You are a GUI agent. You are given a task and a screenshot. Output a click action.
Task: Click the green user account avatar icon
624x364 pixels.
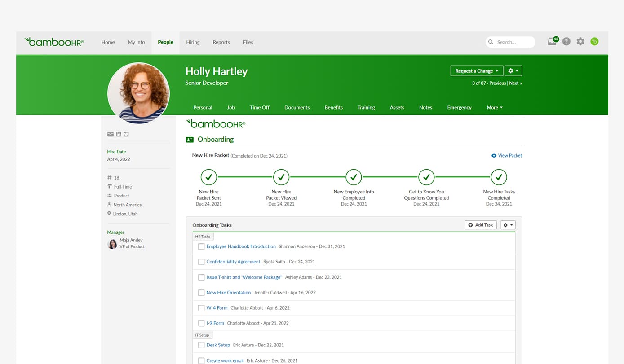pos(594,42)
